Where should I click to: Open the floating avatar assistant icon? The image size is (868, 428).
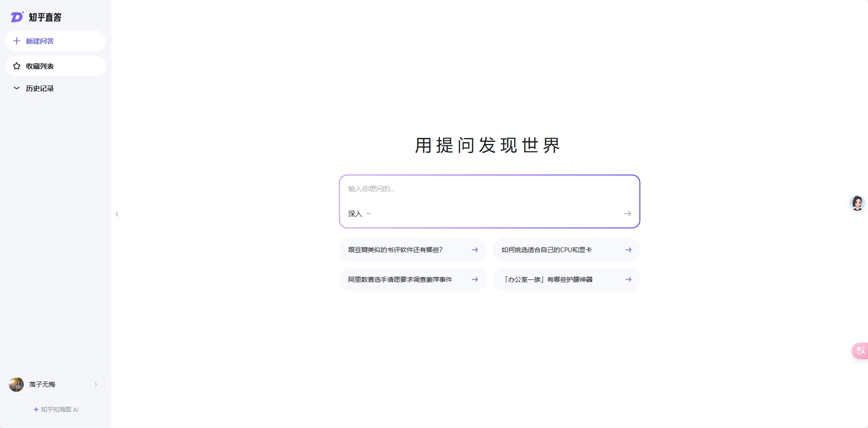pyautogui.click(x=857, y=203)
